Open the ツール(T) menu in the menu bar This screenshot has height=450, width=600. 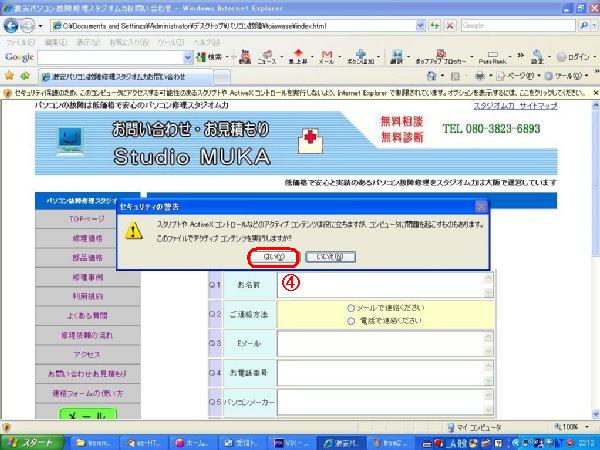171,42
